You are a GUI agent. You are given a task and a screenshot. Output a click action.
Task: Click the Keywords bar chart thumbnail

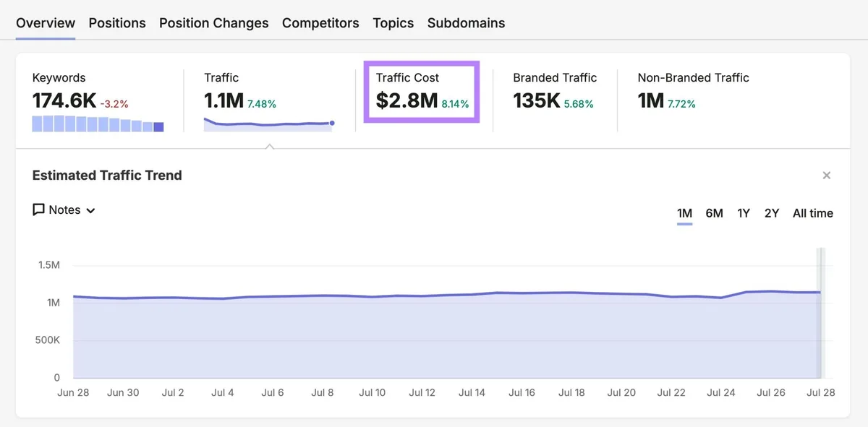pyautogui.click(x=98, y=124)
